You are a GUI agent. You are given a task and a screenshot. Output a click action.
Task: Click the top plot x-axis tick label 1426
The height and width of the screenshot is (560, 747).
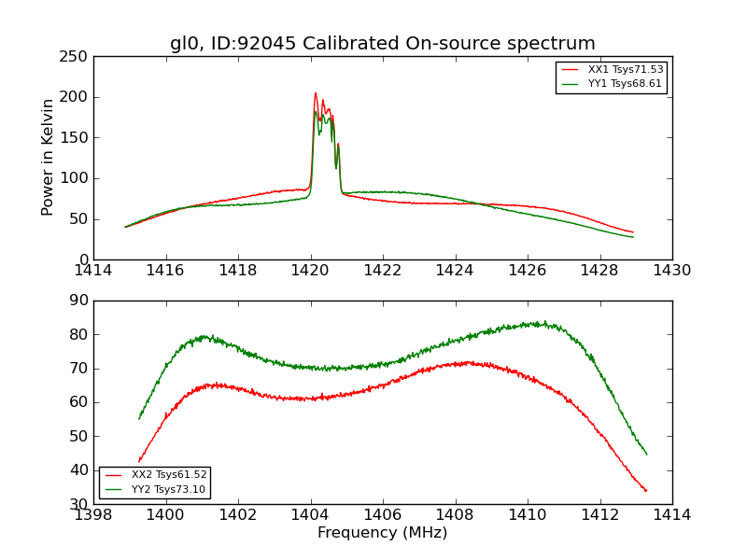[528, 271]
